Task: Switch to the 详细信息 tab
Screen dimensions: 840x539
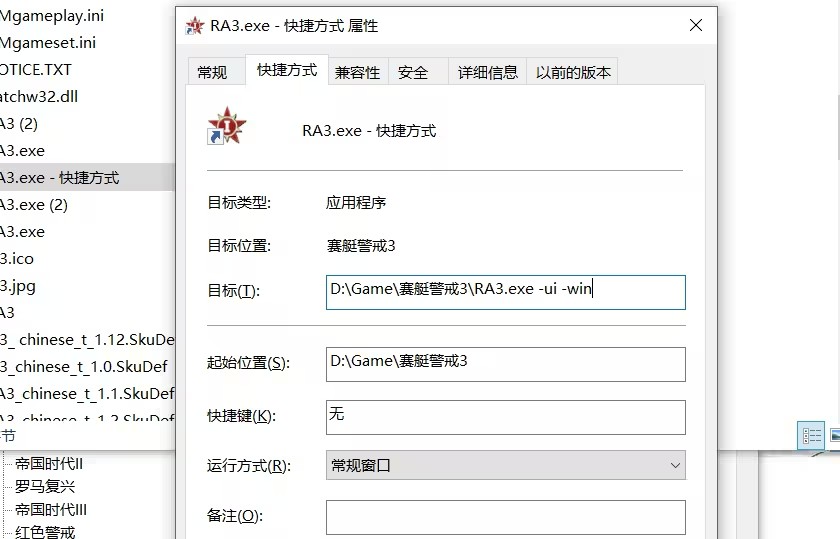Action: pos(488,72)
